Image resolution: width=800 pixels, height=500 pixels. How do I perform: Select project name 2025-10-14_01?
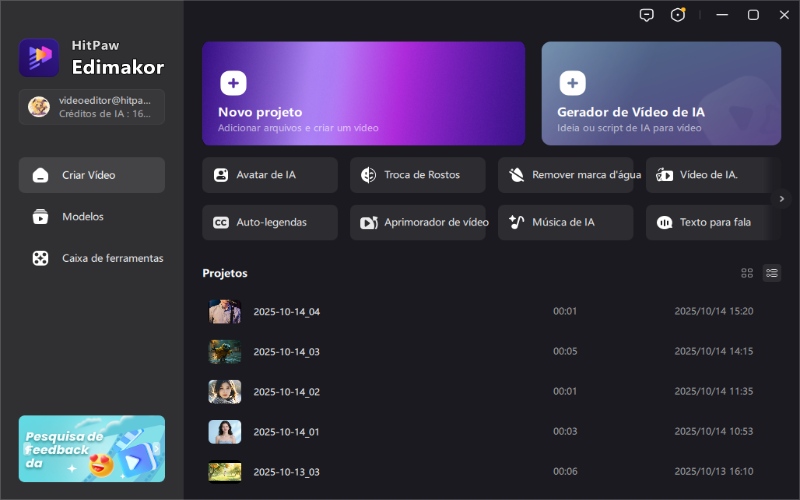(x=287, y=432)
